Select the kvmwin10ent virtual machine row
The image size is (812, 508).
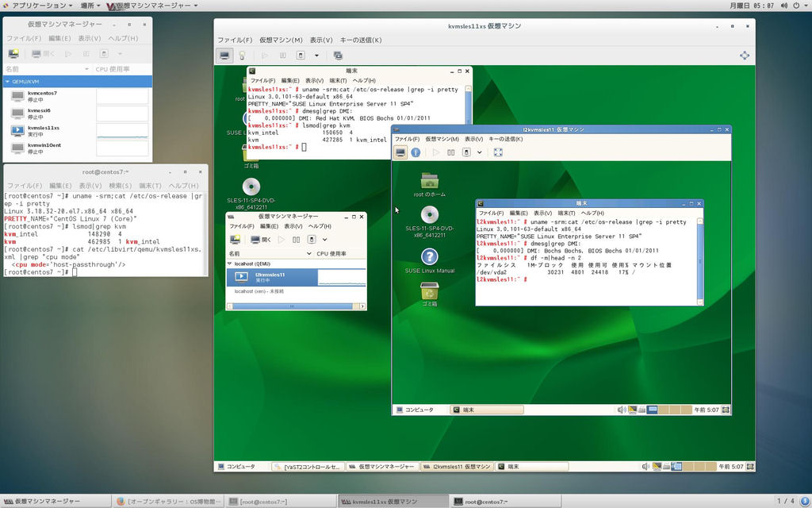[x=78, y=148]
